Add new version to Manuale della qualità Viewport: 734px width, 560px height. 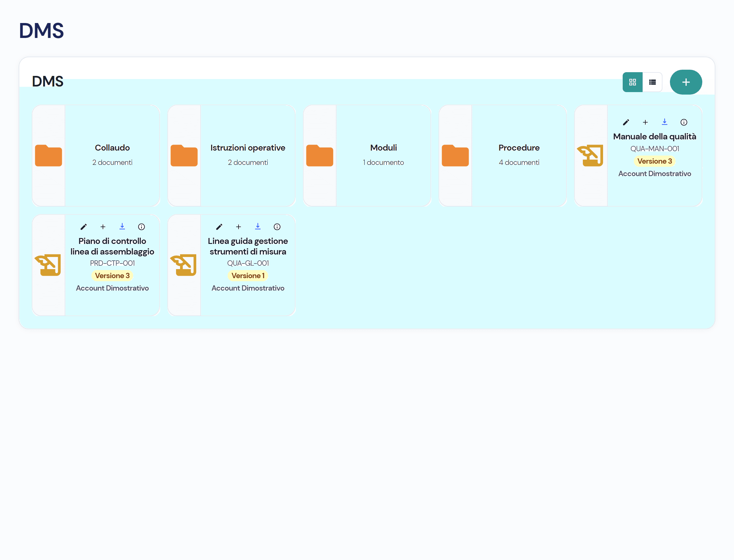point(645,122)
